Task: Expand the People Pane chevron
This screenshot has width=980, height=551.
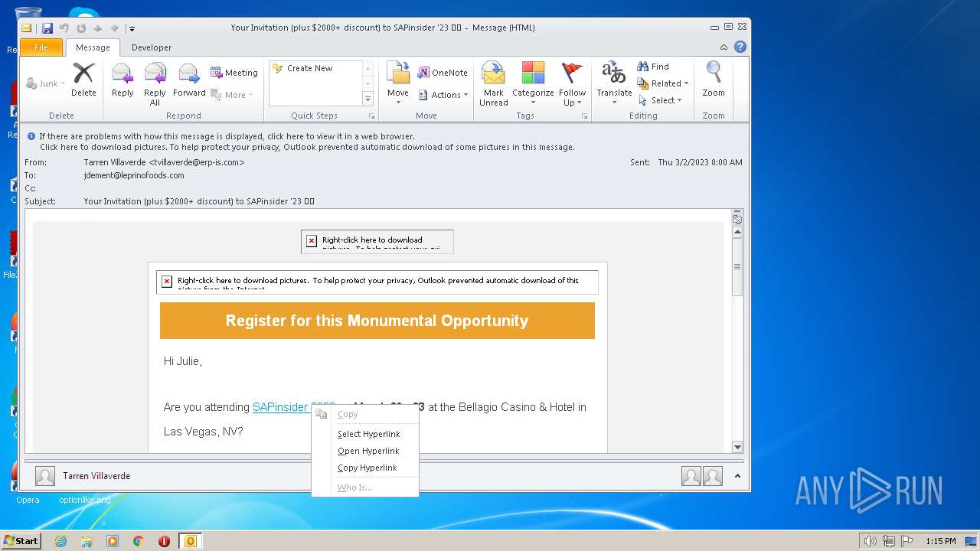Action: click(x=737, y=476)
